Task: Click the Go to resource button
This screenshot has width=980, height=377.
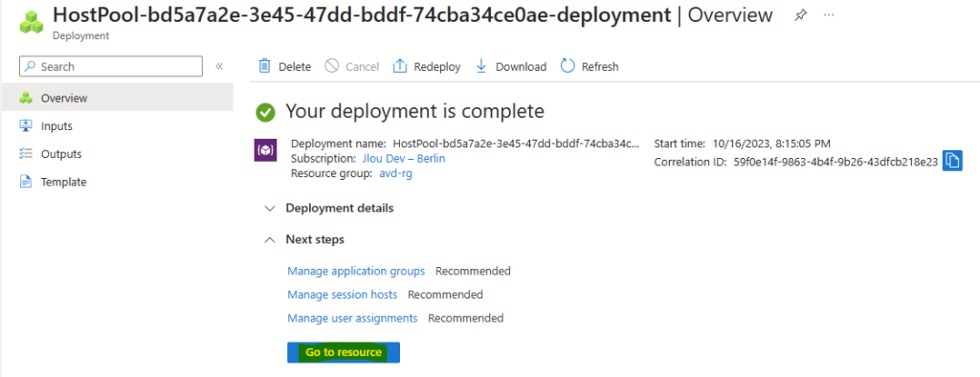Action: (344, 353)
